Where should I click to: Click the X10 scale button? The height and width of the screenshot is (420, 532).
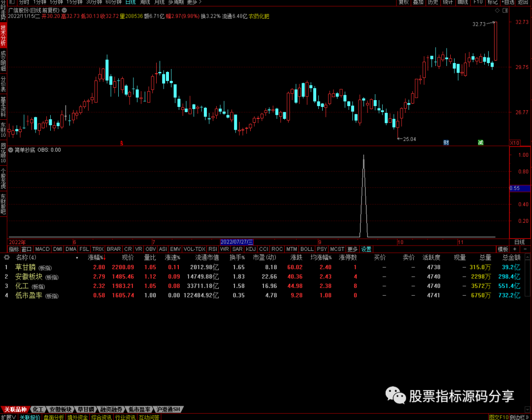tap(515, 143)
